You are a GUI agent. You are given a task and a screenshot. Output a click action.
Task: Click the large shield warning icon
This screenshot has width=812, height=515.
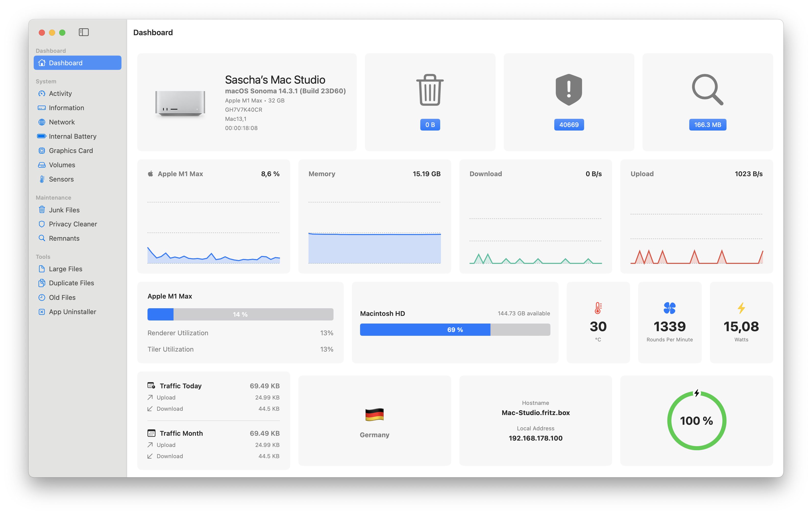click(569, 90)
